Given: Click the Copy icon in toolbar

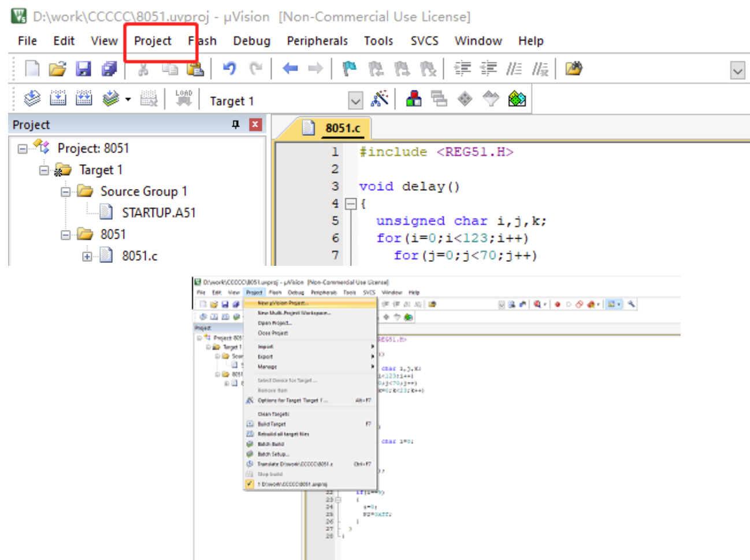Looking at the screenshot, I should click(169, 69).
